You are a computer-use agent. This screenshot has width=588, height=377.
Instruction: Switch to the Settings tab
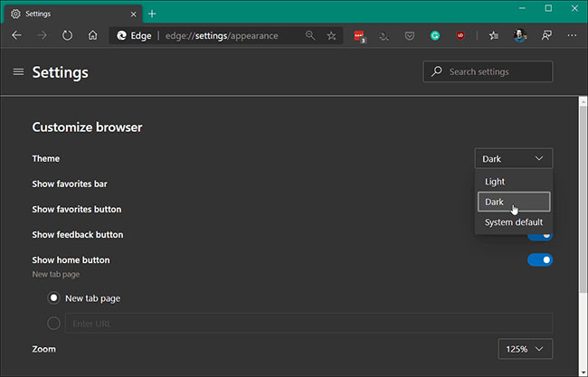point(73,14)
